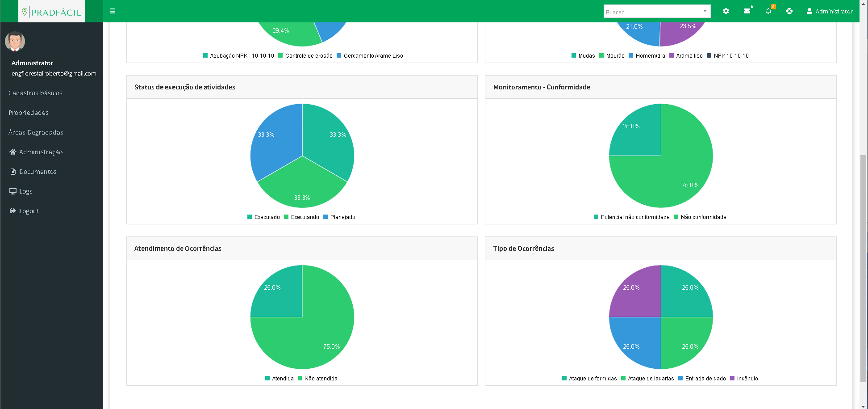
Task: Click the Logout link
Action: (29, 211)
